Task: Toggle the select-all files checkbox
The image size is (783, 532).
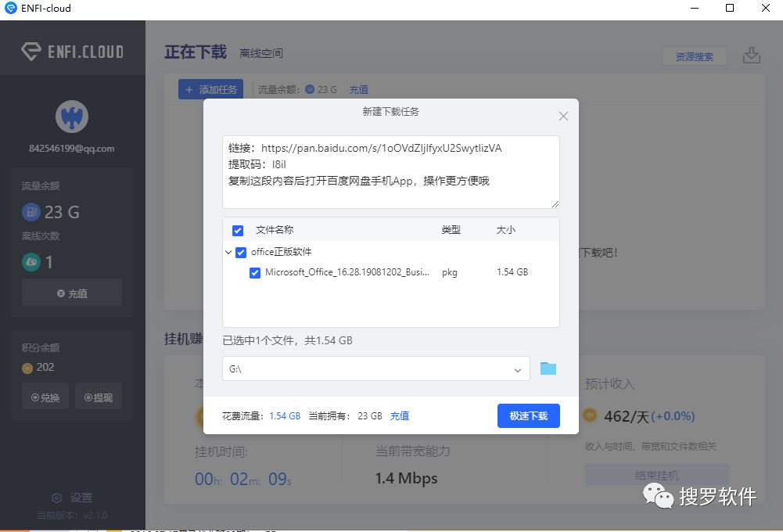Action: [x=238, y=230]
